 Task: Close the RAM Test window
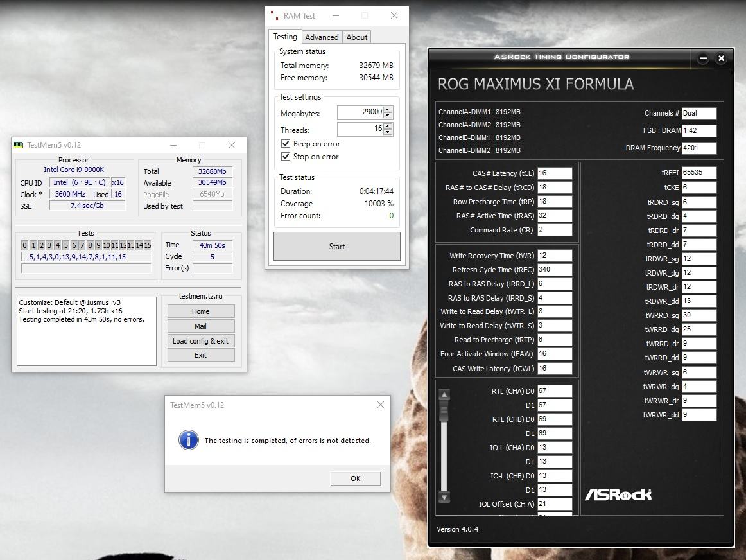click(x=394, y=15)
